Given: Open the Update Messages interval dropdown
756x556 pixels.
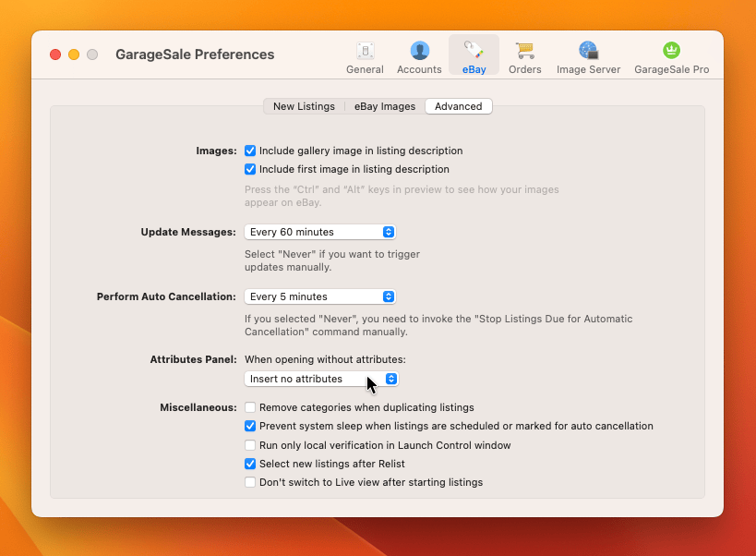Looking at the screenshot, I should [320, 232].
